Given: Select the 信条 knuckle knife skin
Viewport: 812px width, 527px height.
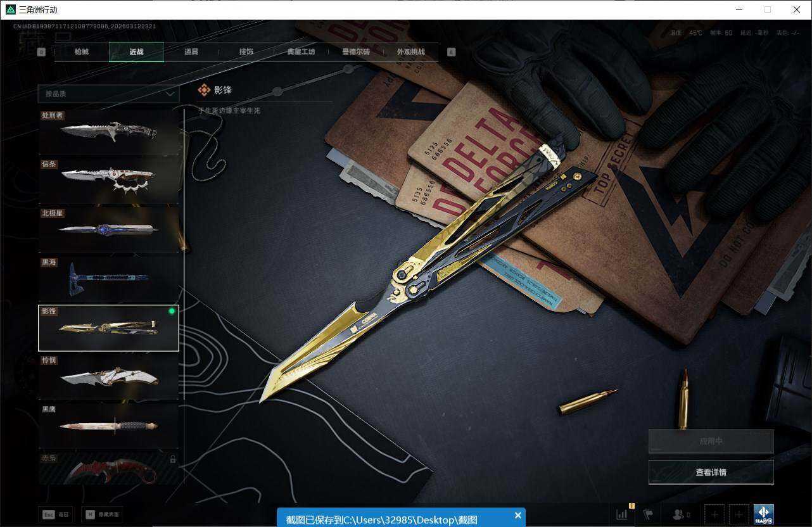Looking at the screenshot, I should (x=108, y=181).
